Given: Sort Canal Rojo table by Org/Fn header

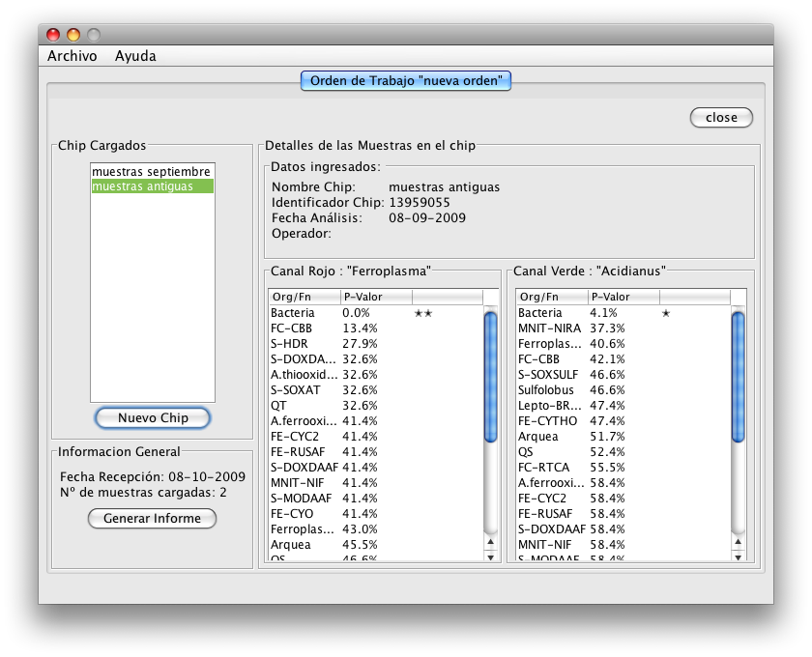Looking at the screenshot, I should click(x=304, y=297).
